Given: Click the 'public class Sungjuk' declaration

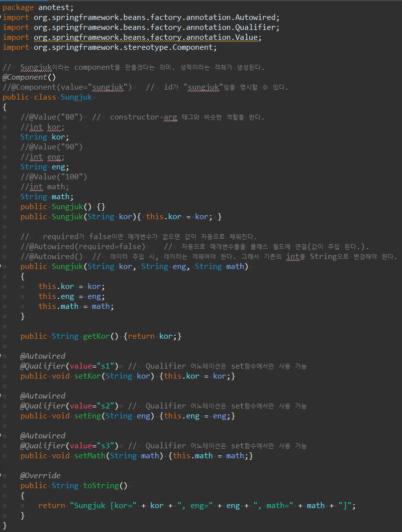Looking at the screenshot, I should 47,97.
